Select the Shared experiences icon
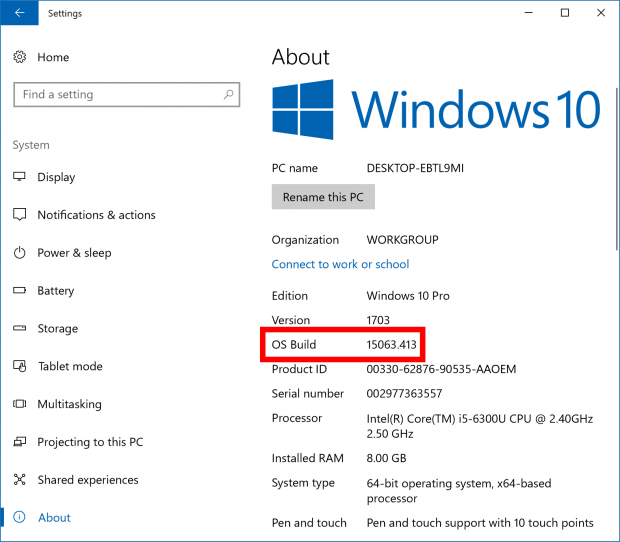Screen dimensions: 620x542 coord(19,480)
